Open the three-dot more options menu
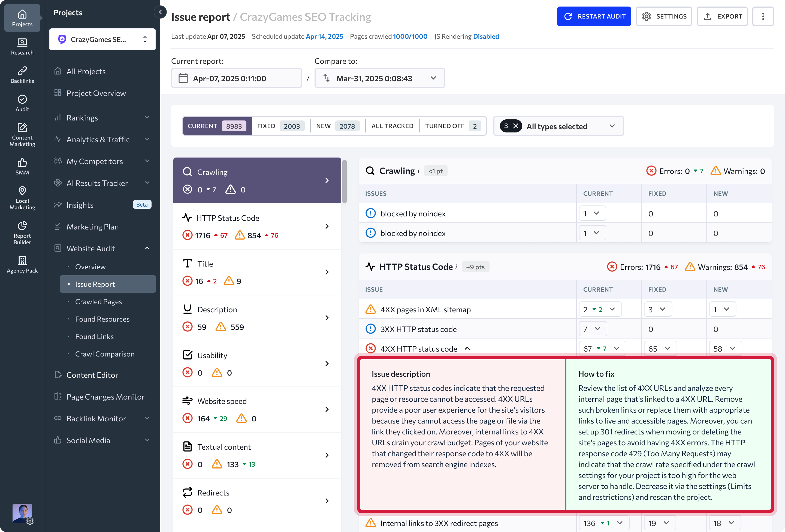 [x=763, y=16]
